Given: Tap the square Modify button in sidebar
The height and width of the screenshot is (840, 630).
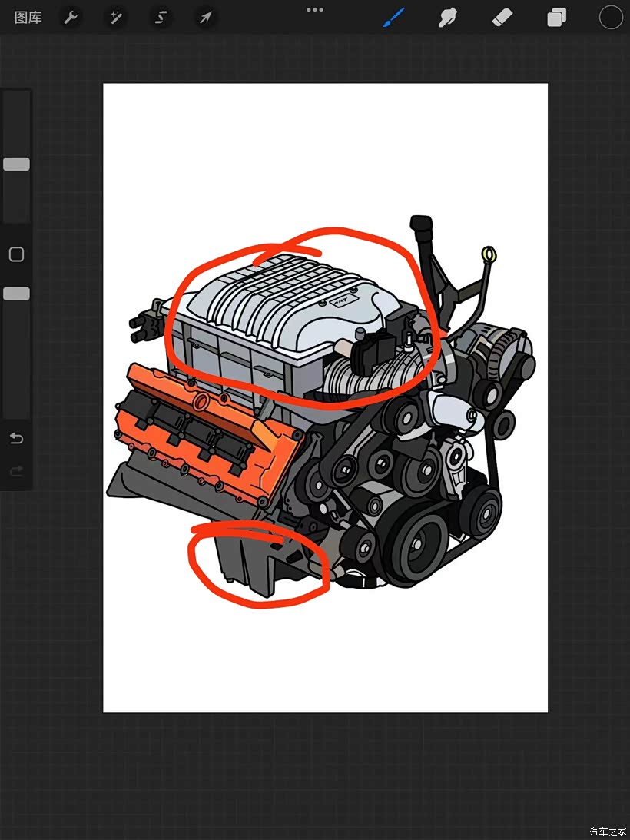Looking at the screenshot, I should (x=16, y=254).
